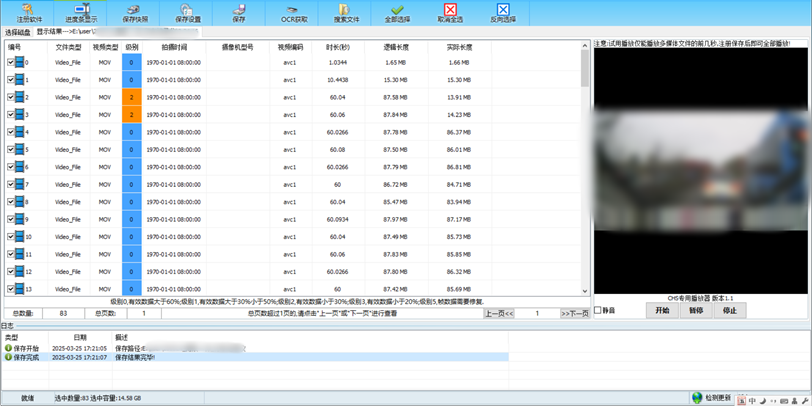Click the file list scrollbar up arrow
The image size is (812, 406).
(x=585, y=45)
